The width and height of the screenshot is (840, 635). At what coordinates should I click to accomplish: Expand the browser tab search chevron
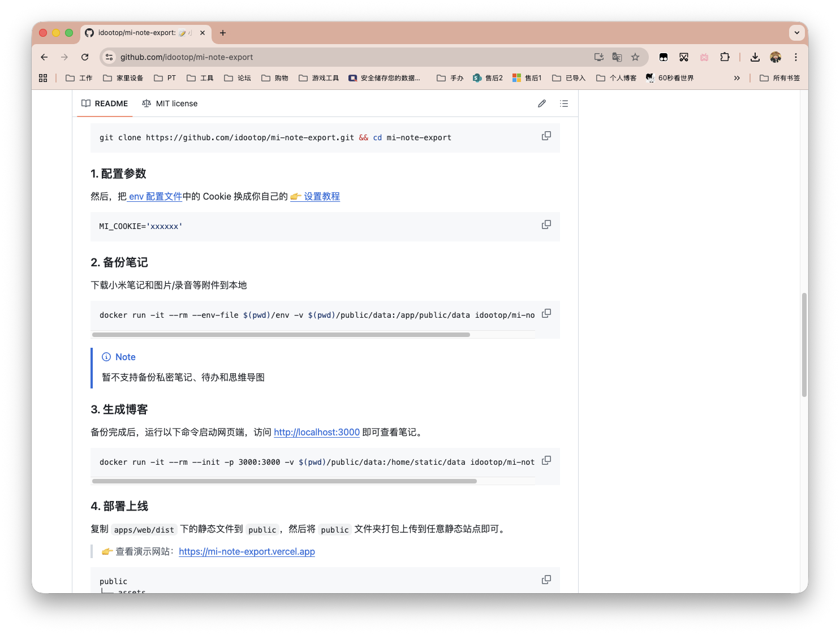797,33
